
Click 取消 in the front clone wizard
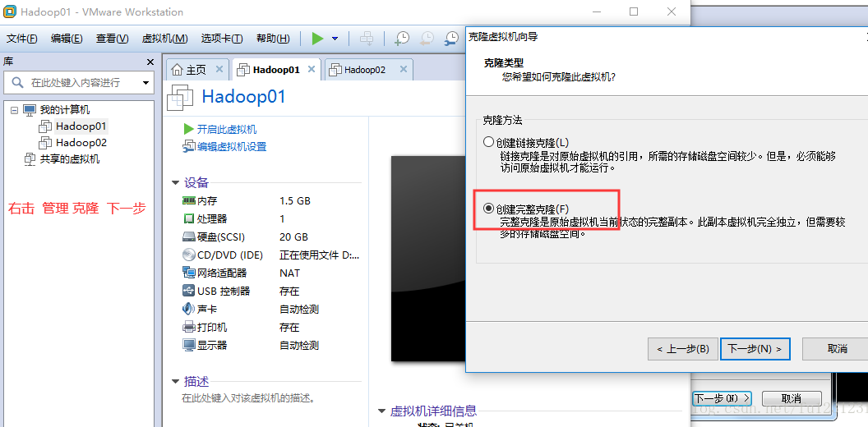click(x=837, y=348)
